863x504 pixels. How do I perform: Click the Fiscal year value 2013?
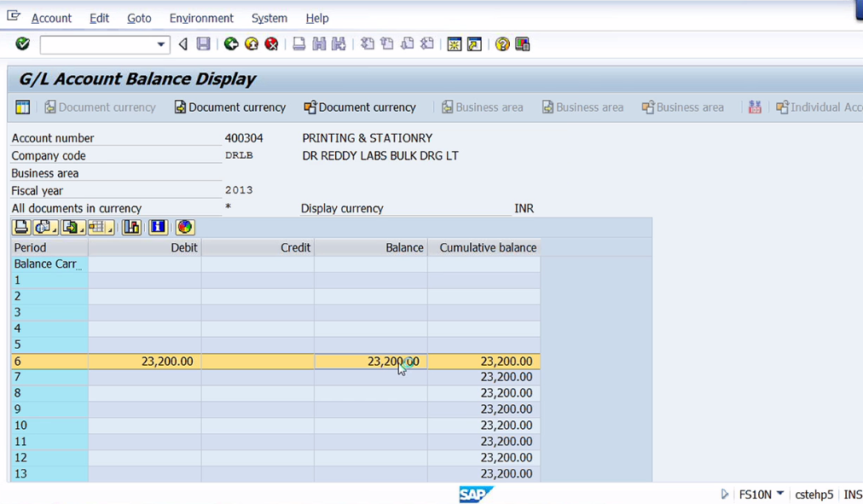[x=239, y=190]
